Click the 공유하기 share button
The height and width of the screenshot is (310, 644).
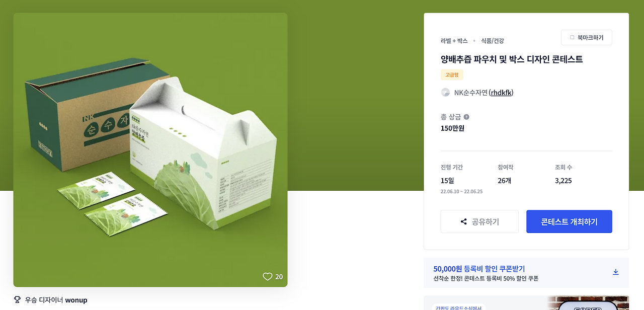479,221
